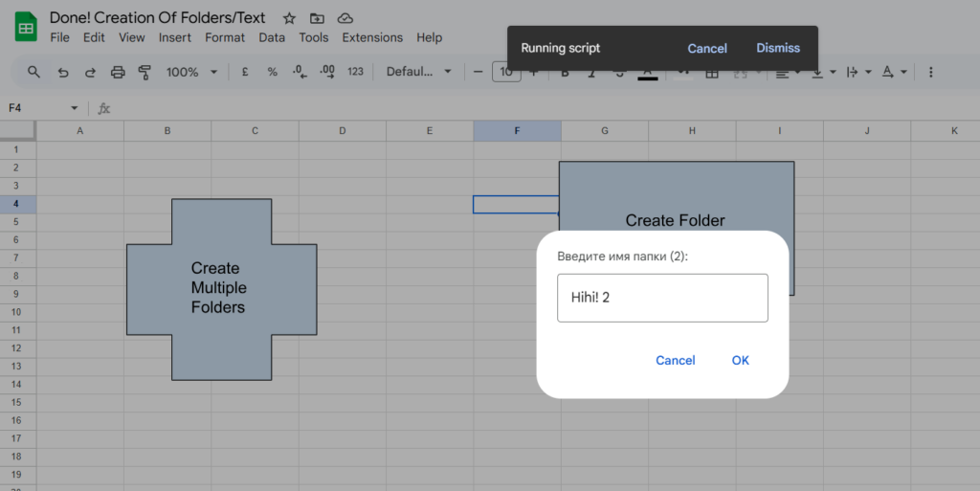Select column F header
This screenshot has height=491, width=980.
pyautogui.click(x=517, y=131)
